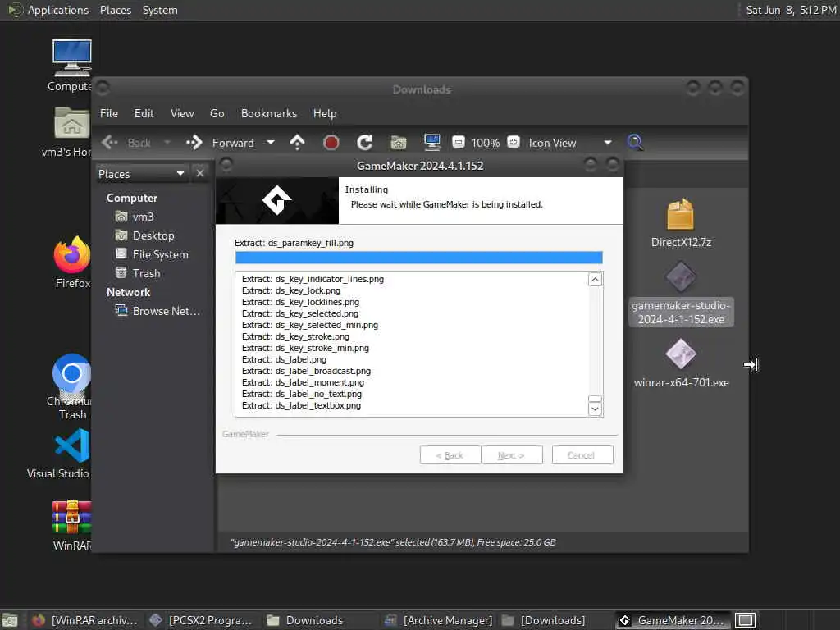Switch to Archive Manager taskbar window
Viewport: 840px width, 630px height.
point(438,620)
